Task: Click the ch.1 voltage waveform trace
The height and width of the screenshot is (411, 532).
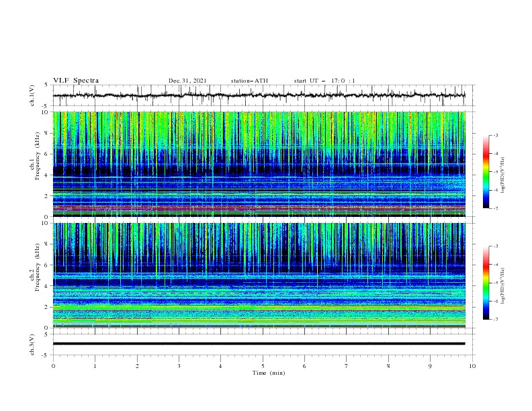Action: pyautogui.click(x=259, y=95)
